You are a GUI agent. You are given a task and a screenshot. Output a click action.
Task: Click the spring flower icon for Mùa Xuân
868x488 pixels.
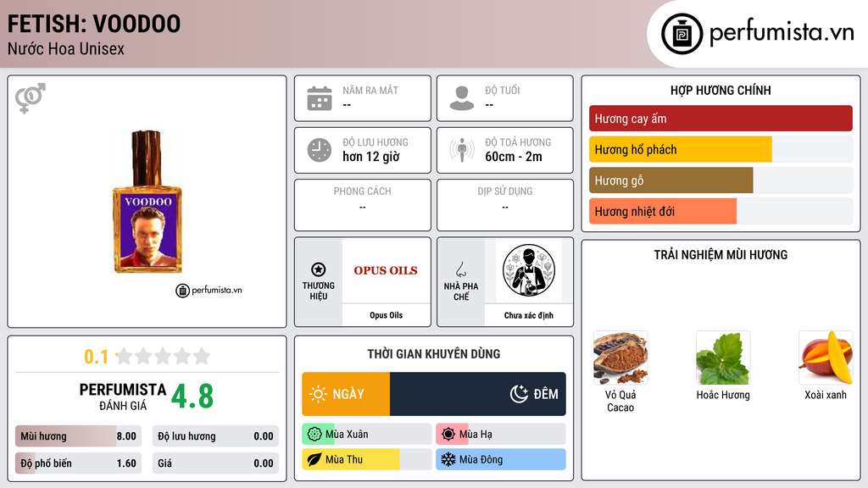tap(314, 435)
